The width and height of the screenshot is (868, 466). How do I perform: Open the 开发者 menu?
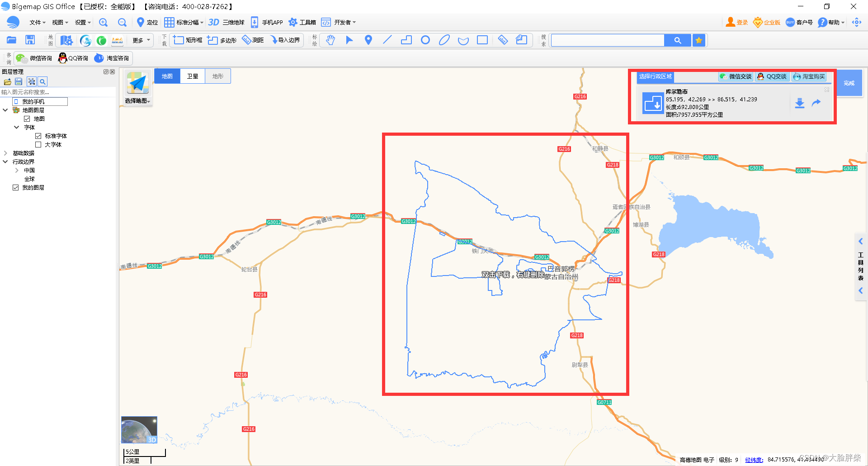click(x=339, y=22)
